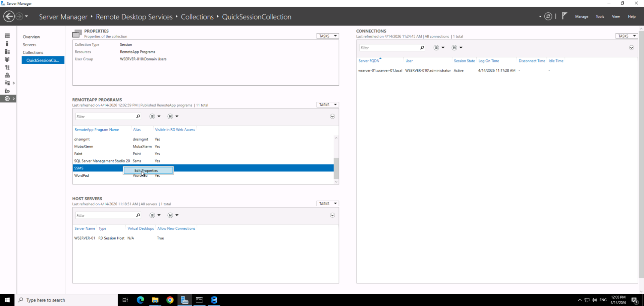Open the Notifications flag icon

565,16
